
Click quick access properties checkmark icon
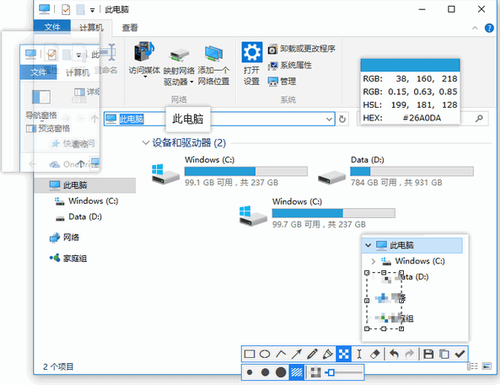[66, 9]
